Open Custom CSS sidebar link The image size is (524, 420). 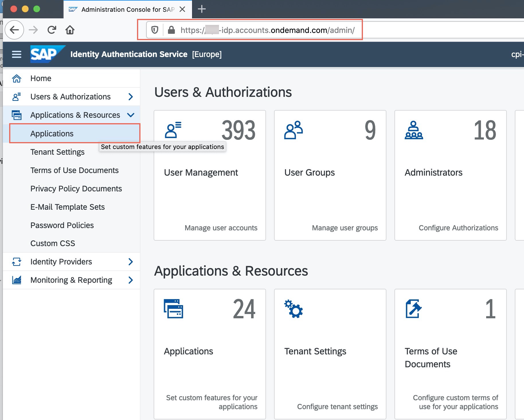(53, 243)
